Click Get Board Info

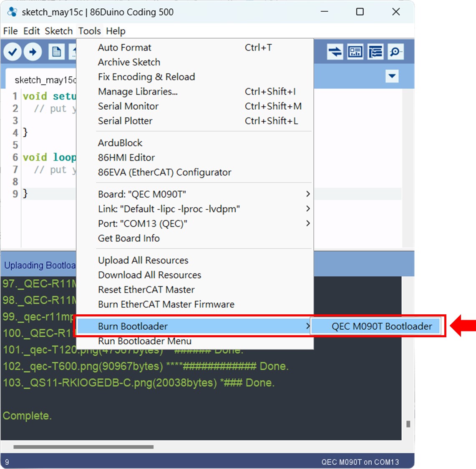[x=128, y=238]
